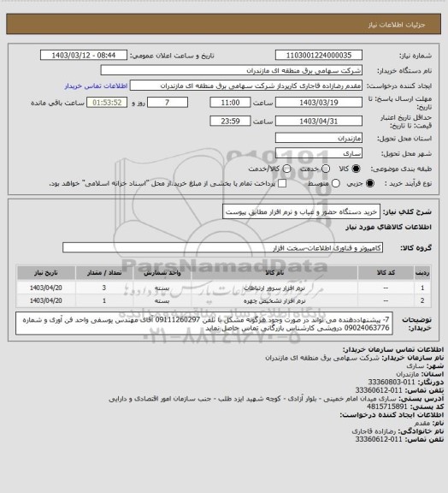Click the price validity date 1403/04/31
The image size is (448, 493).
[x=319, y=121]
